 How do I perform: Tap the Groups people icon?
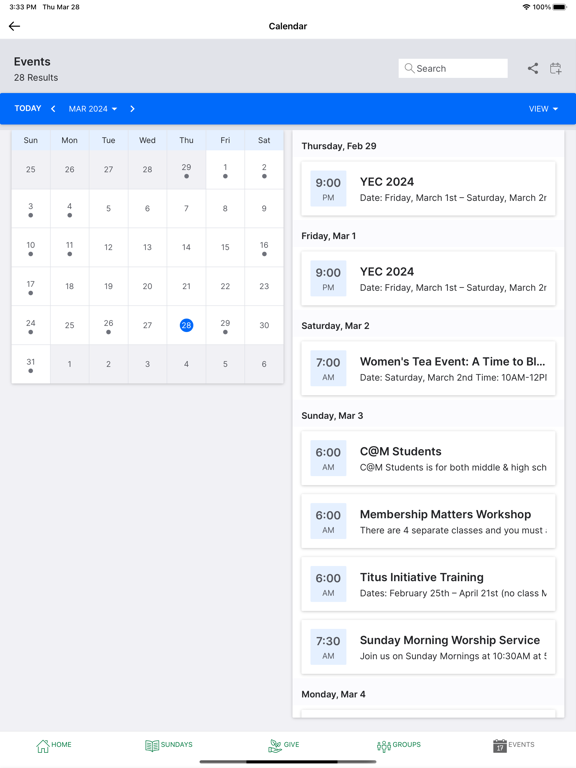pos(384,746)
